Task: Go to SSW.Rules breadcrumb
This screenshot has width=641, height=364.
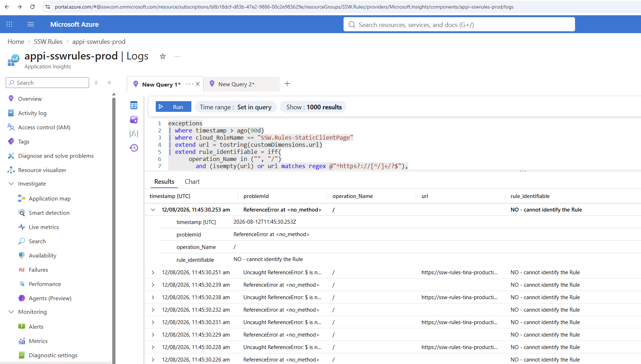Action: pos(48,42)
